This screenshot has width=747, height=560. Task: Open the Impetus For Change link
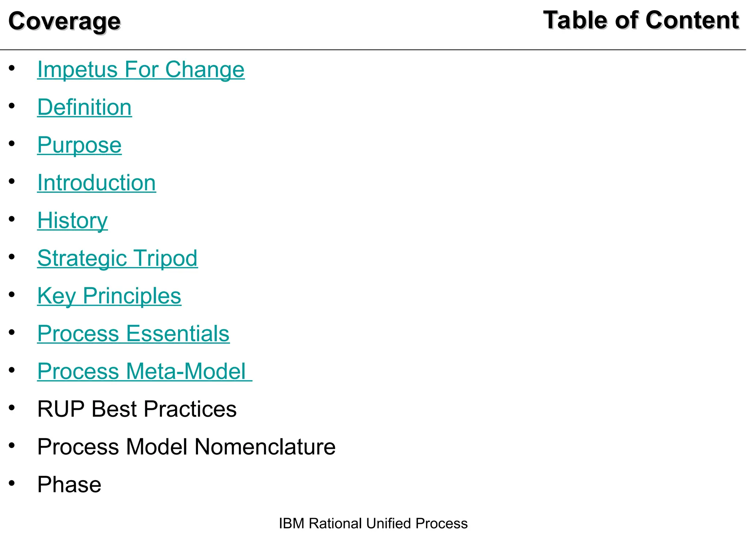141,69
